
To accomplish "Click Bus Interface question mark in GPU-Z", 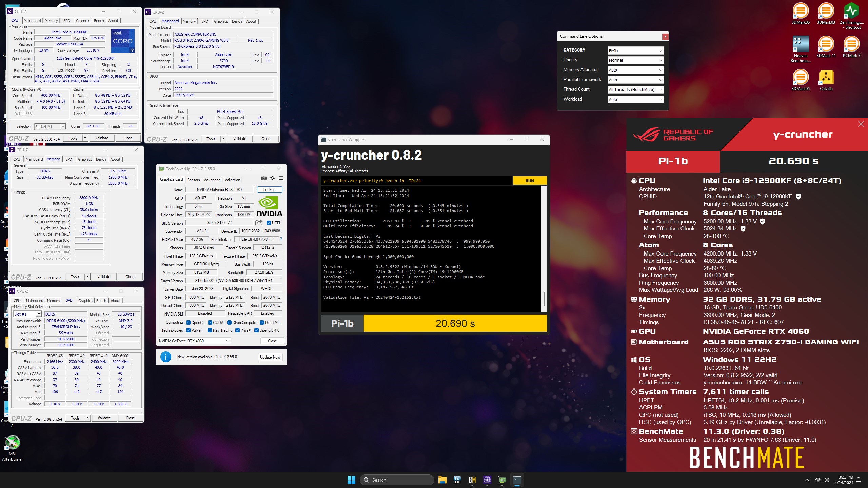I will 281,239.
